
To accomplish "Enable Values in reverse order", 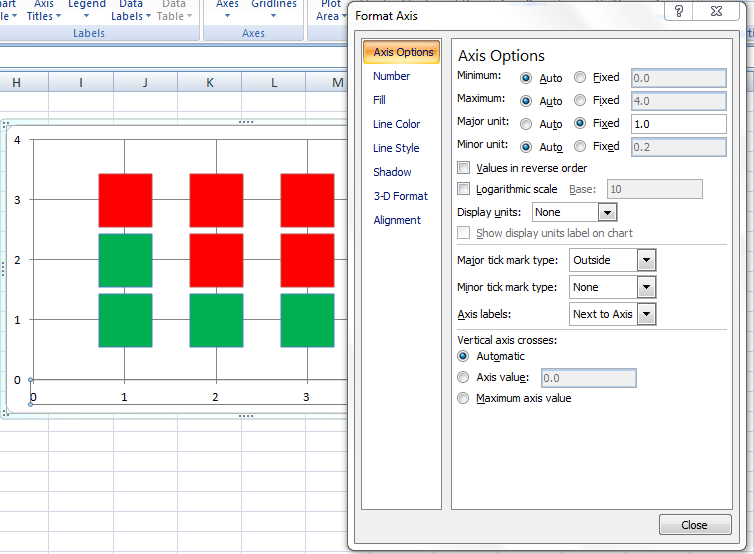I will click(464, 168).
